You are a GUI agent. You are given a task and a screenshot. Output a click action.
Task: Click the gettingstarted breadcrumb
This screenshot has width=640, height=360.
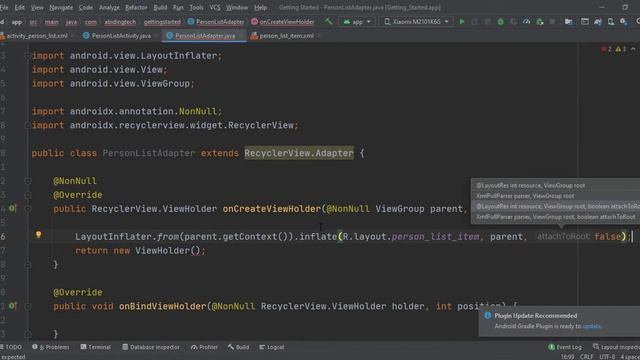[x=162, y=22]
